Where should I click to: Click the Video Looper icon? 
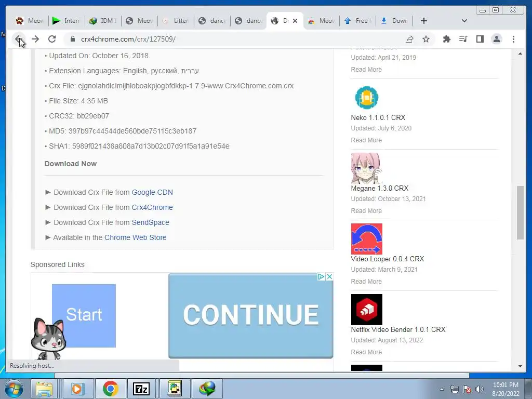(366, 239)
